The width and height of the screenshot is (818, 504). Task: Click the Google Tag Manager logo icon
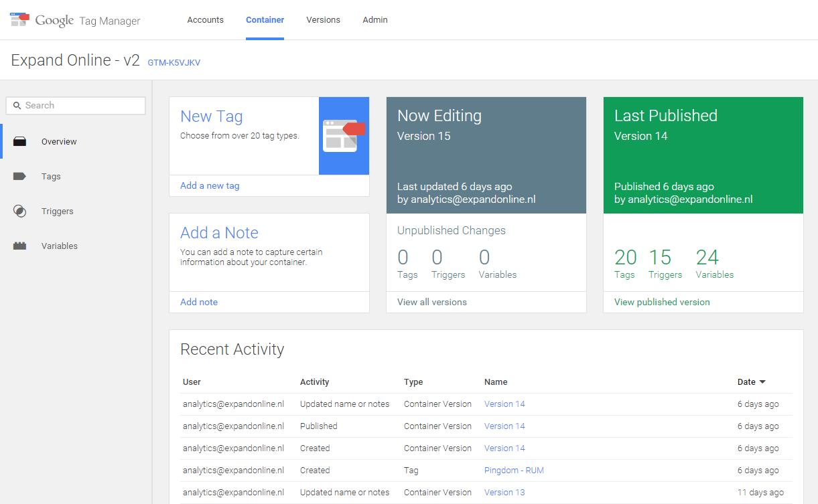19,19
